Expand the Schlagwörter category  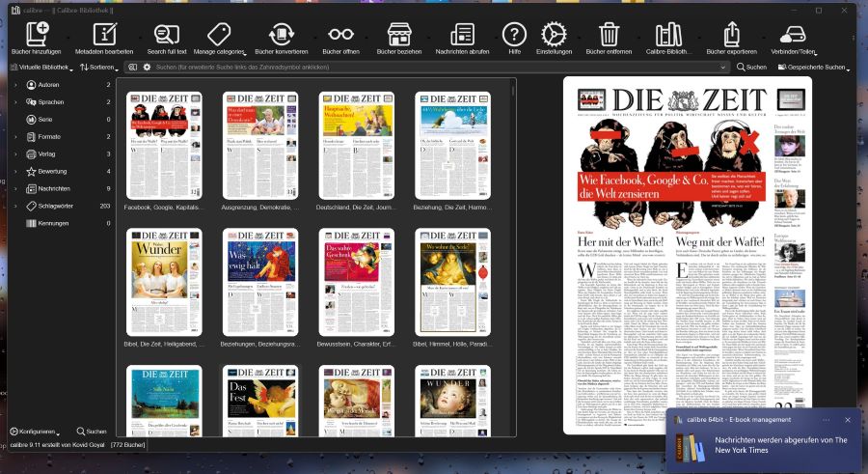click(x=15, y=206)
